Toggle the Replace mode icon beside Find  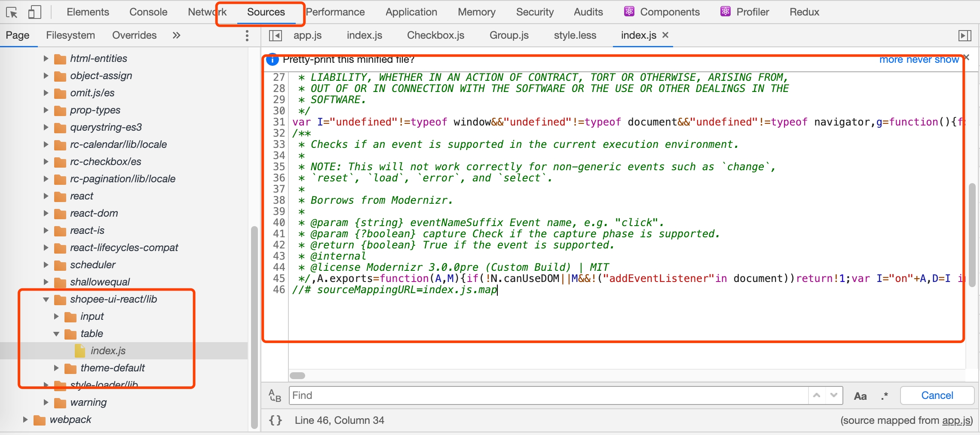coord(275,395)
